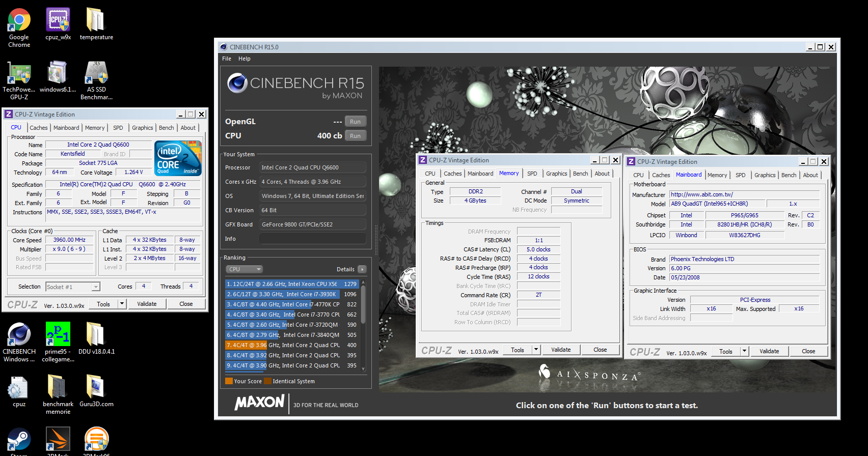Launch 3DMark06 desktop shortcut

pyautogui.click(x=96, y=441)
